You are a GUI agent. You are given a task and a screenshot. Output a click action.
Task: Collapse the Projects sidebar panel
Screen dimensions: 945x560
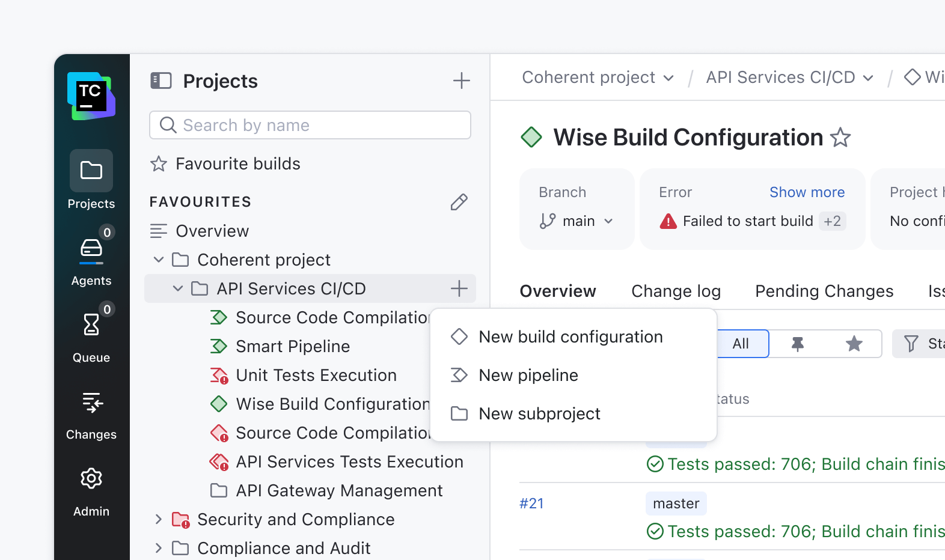(161, 81)
